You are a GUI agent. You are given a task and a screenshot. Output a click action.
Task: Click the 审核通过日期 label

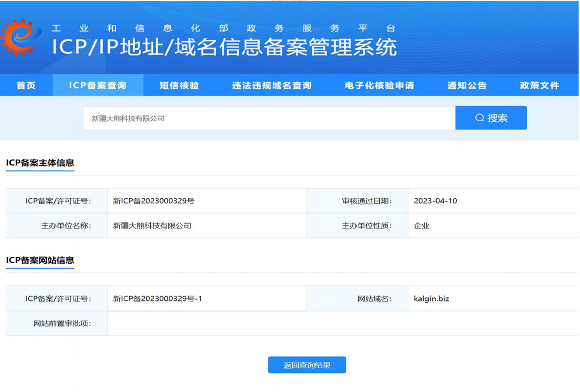click(367, 201)
